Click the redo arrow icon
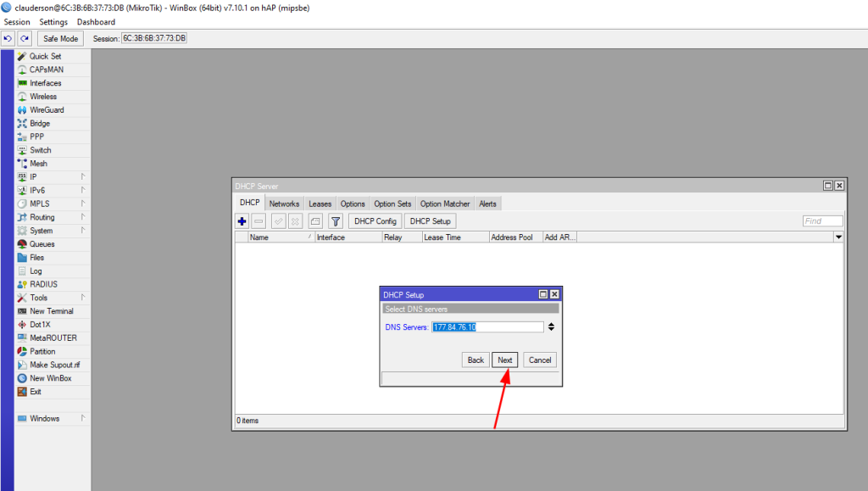 tap(25, 39)
